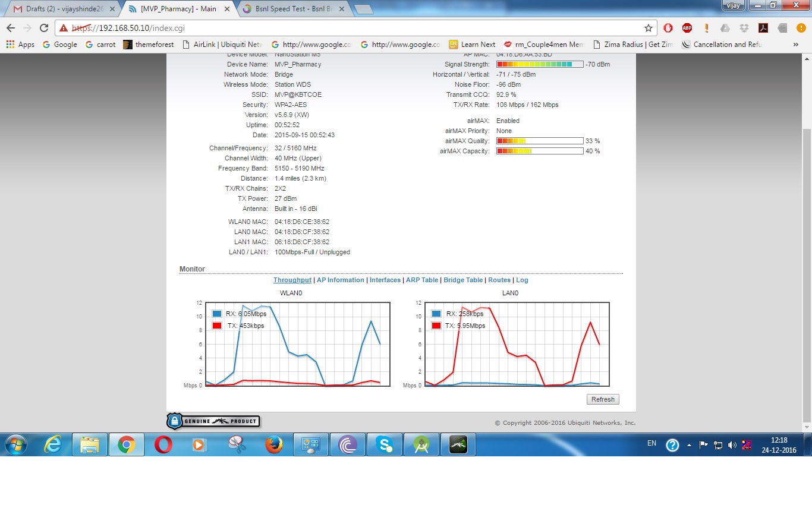
Task: Switch to the Gmail Drafts tab
Action: tap(59, 9)
